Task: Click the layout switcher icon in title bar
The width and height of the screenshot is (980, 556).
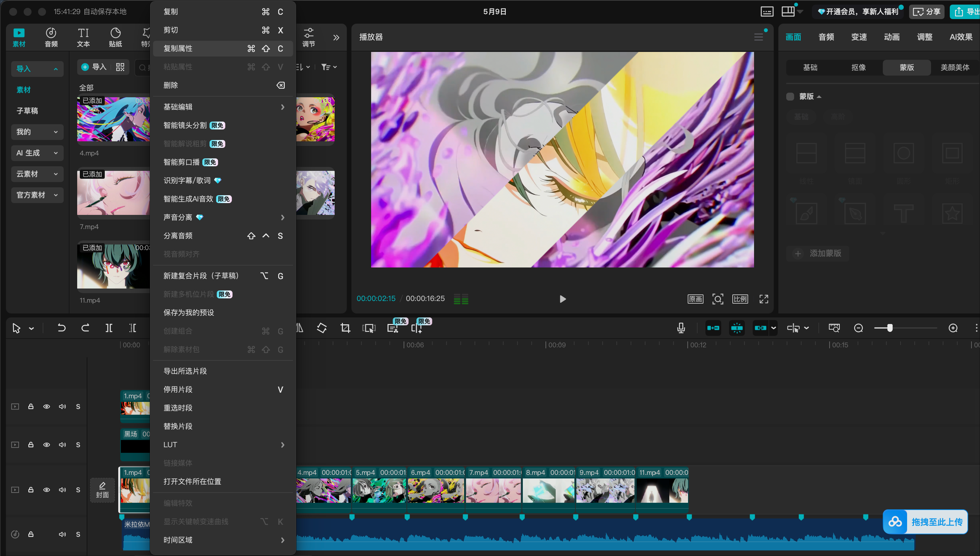Action: click(x=788, y=12)
